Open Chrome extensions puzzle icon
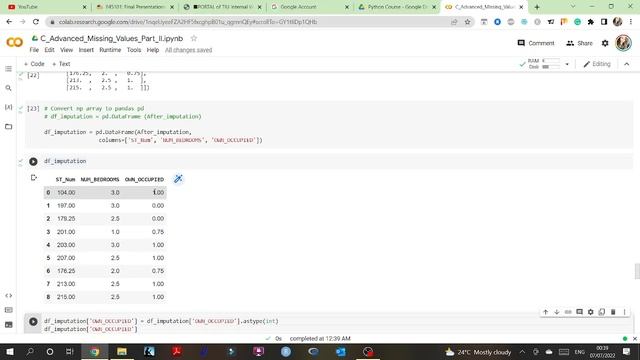 591,22
